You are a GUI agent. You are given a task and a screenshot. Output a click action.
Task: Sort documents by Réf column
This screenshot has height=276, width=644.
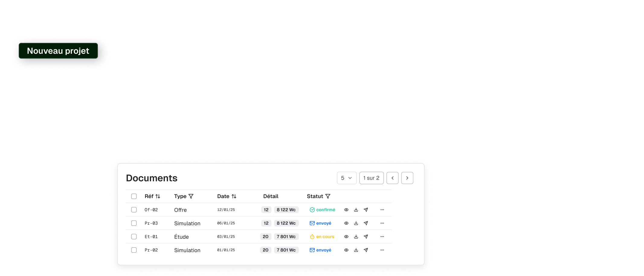tap(158, 196)
